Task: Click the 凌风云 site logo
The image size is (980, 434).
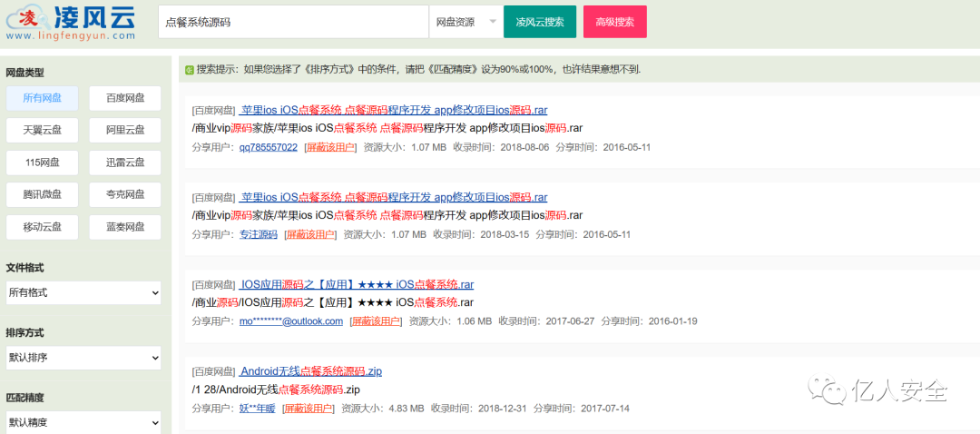Action: click(x=71, y=22)
